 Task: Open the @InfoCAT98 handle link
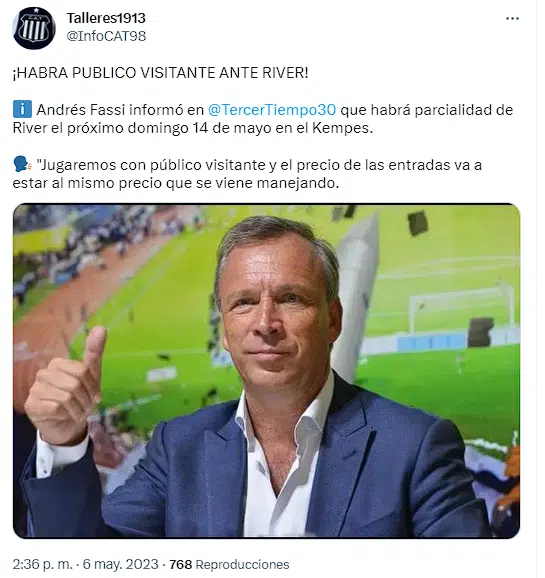[x=106, y=36]
